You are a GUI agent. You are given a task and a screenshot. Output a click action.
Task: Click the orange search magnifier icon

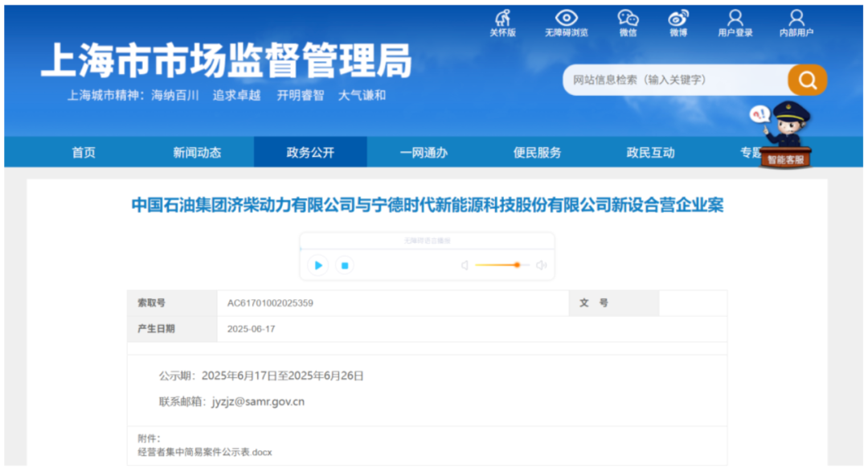[806, 80]
